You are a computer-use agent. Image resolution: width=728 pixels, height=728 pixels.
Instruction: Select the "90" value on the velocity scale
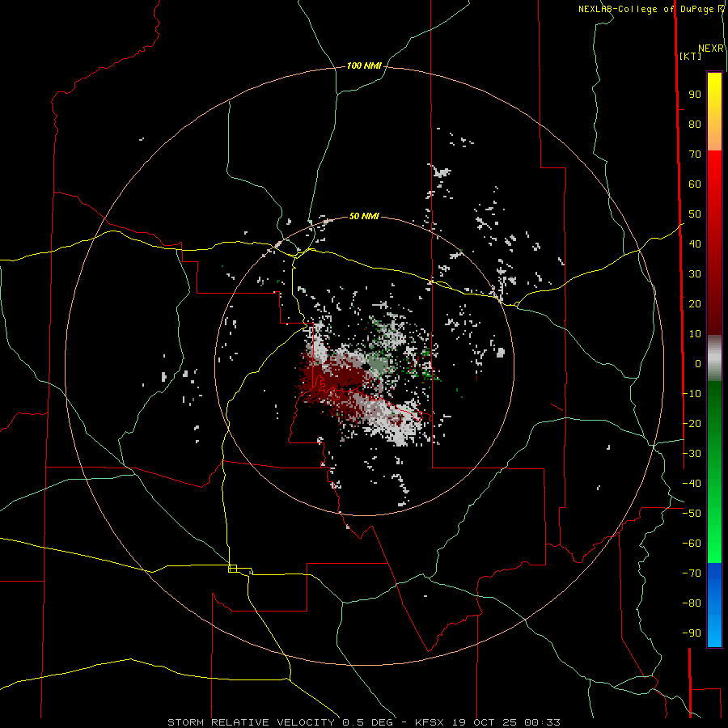pyautogui.click(x=695, y=95)
